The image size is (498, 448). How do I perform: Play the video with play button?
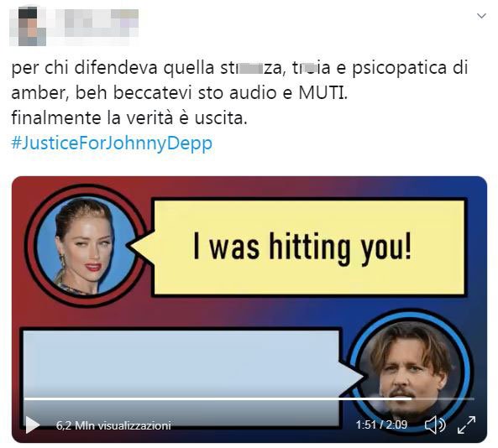pyautogui.click(x=32, y=425)
